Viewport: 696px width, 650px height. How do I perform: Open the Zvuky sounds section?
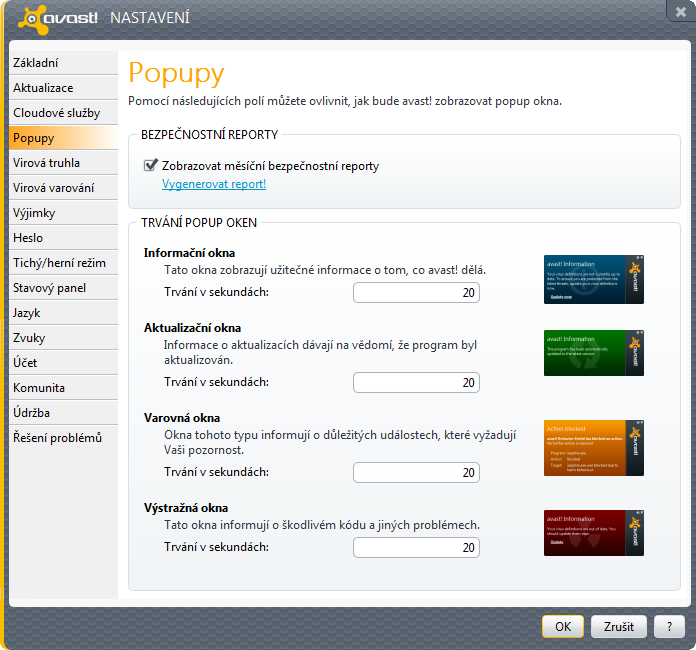click(x=63, y=337)
